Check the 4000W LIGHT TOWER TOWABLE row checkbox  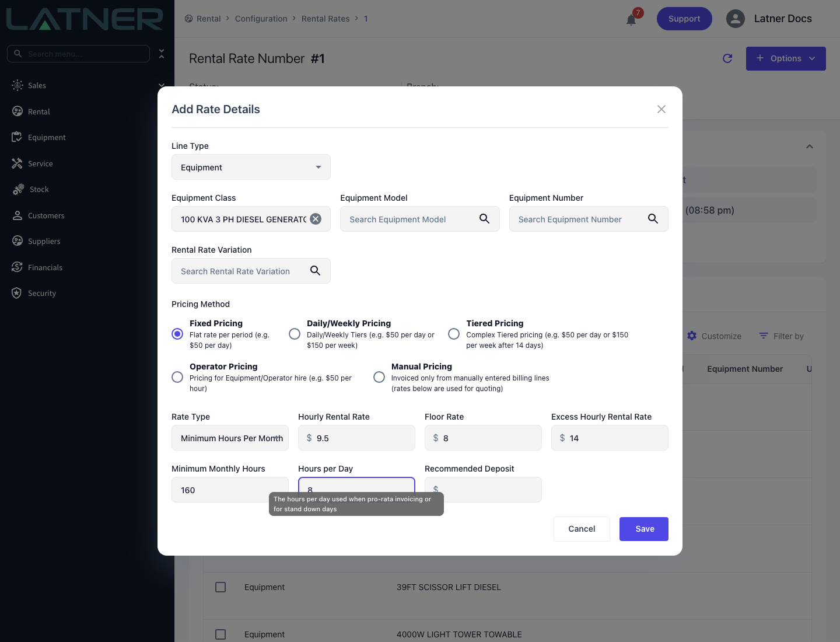(220, 634)
